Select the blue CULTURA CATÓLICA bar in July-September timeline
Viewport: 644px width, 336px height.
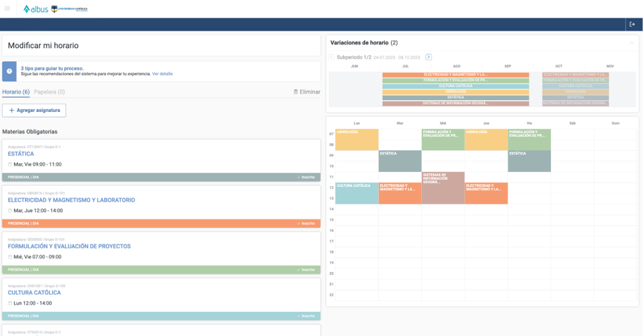[455, 86]
